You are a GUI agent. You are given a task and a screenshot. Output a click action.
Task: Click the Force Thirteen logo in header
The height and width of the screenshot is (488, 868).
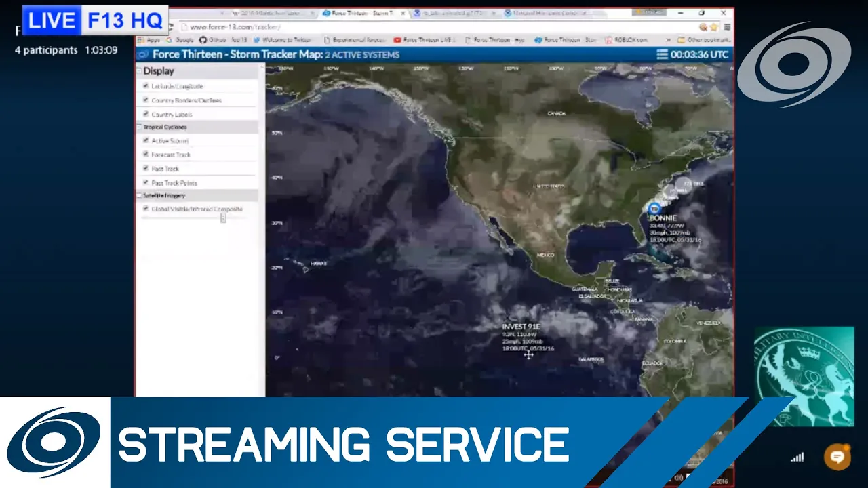click(x=143, y=55)
